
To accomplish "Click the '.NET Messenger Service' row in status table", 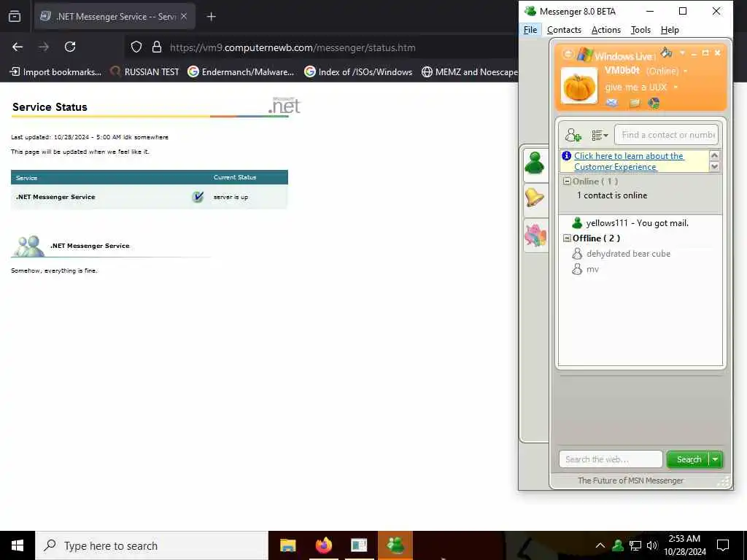I will [x=149, y=197].
